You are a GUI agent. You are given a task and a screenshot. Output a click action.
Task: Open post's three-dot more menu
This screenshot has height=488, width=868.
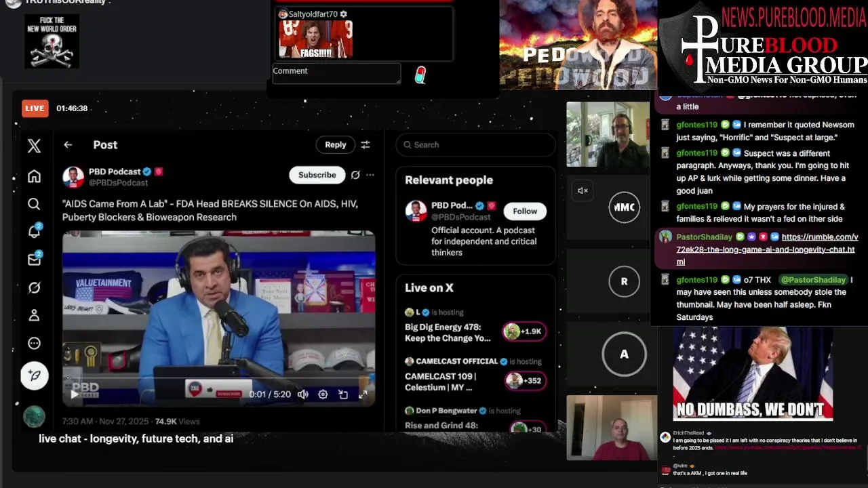click(x=370, y=175)
